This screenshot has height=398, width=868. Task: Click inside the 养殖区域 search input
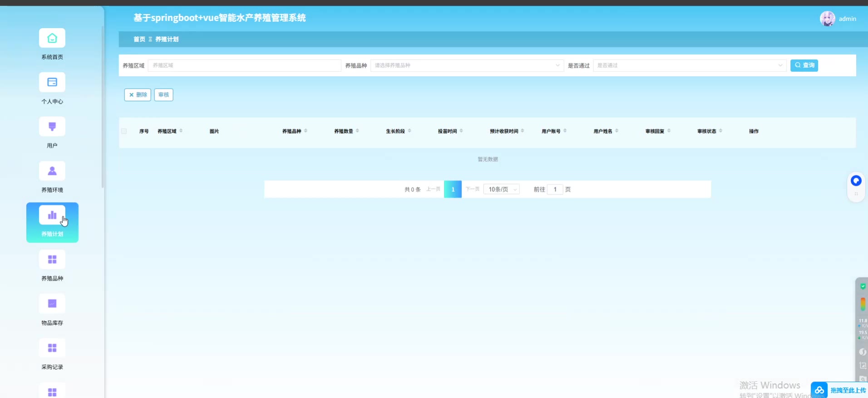pos(244,65)
